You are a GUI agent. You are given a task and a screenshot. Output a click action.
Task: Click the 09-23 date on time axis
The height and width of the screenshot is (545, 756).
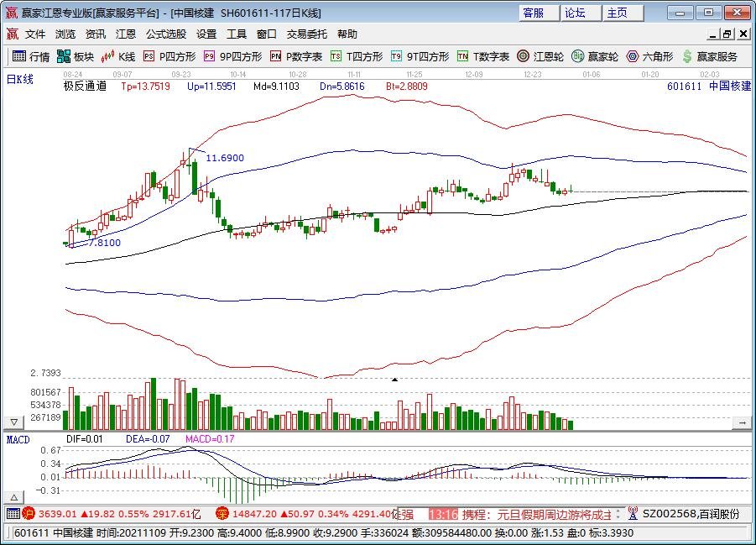click(180, 75)
